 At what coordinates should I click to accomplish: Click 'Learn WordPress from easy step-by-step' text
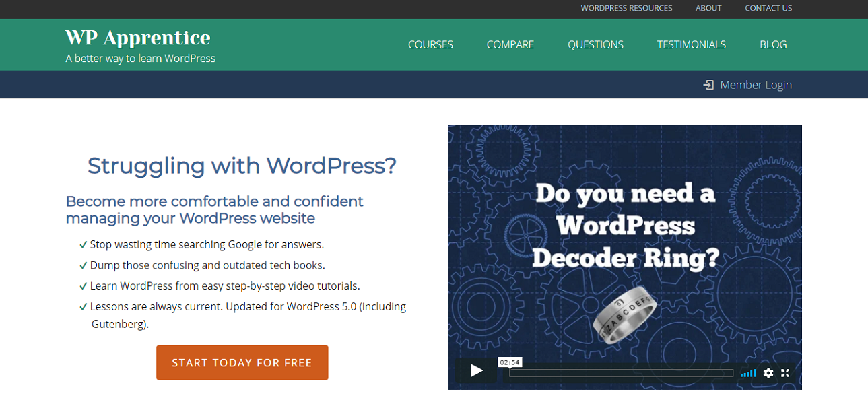point(225,285)
